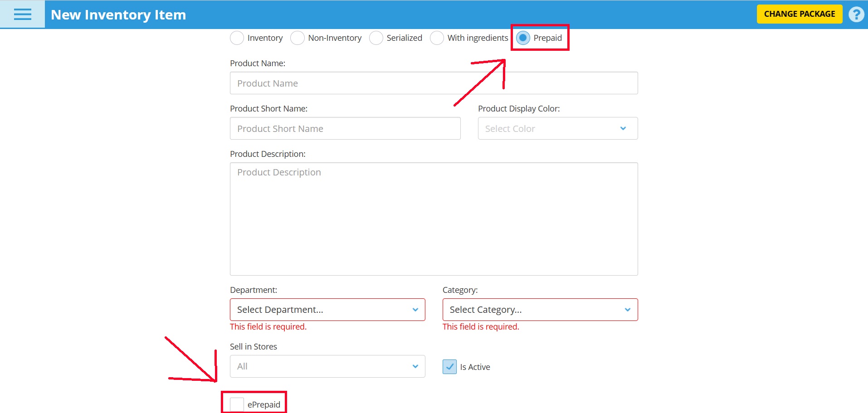Click the Category dropdown arrow
This screenshot has width=868, height=413.
pos(627,310)
